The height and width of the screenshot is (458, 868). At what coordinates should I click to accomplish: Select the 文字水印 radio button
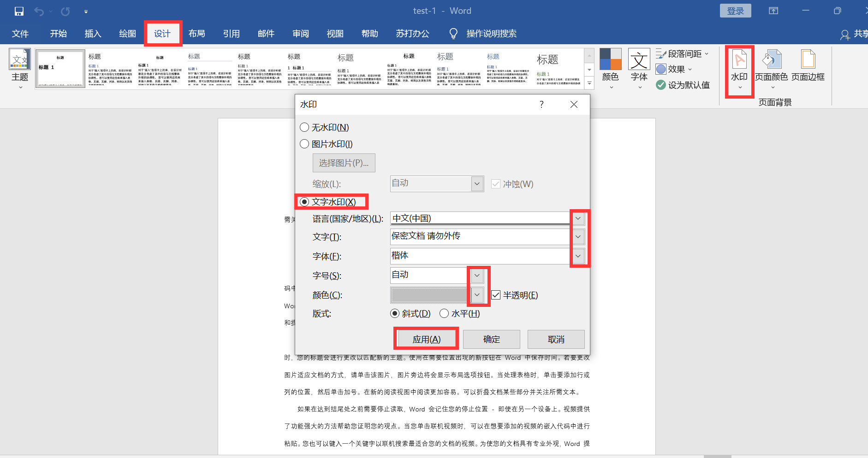click(304, 202)
